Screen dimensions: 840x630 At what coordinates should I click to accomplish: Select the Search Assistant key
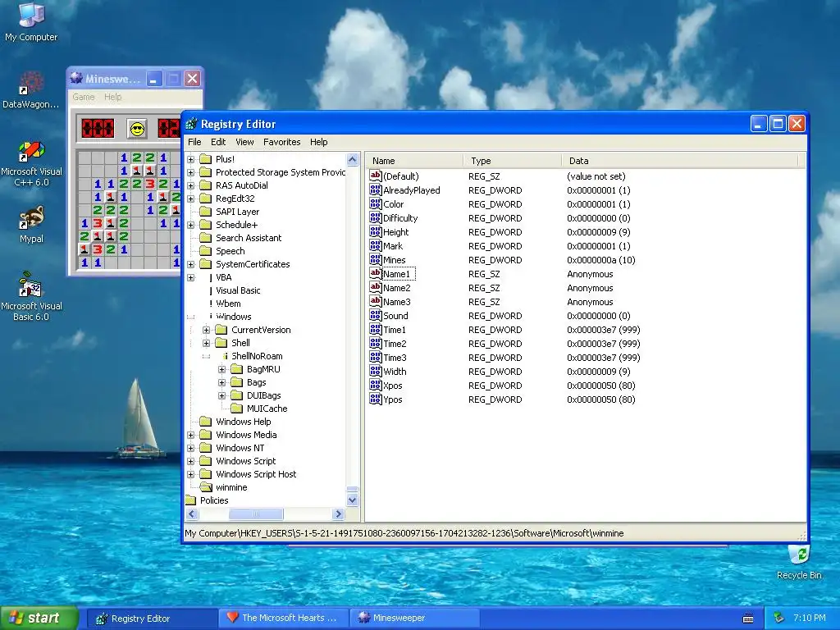click(248, 238)
